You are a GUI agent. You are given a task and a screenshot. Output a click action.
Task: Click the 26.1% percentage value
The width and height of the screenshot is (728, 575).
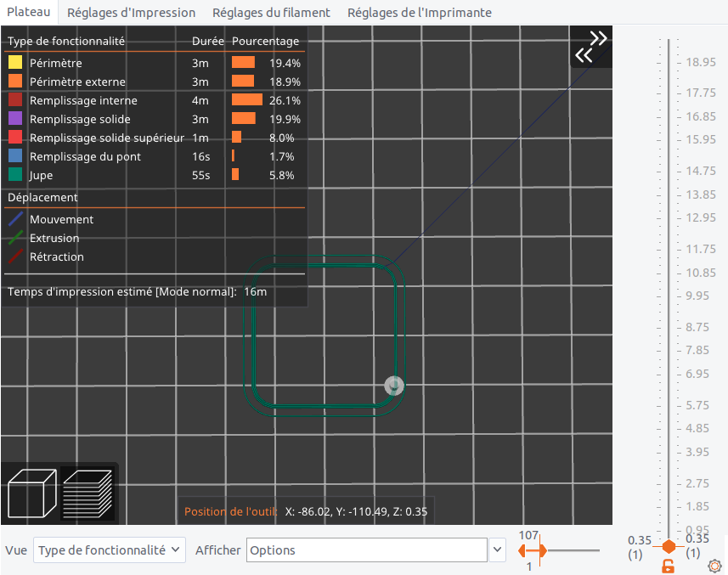point(285,100)
